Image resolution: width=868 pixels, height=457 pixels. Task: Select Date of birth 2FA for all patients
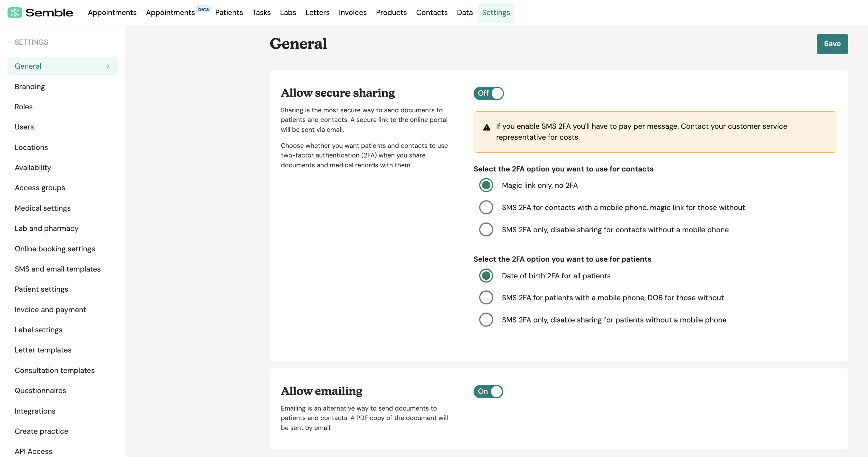coord(486,276)
